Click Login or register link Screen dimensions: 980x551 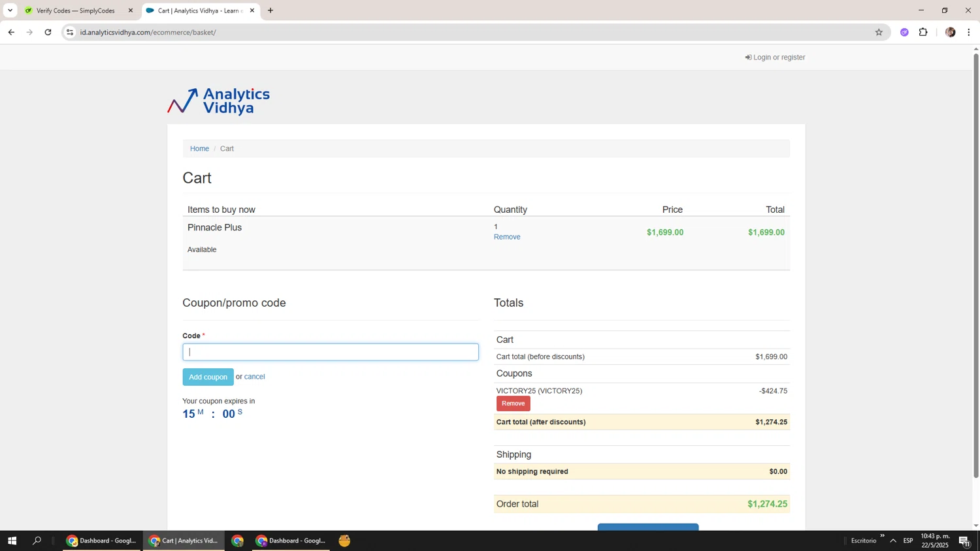tap(775, 57)
